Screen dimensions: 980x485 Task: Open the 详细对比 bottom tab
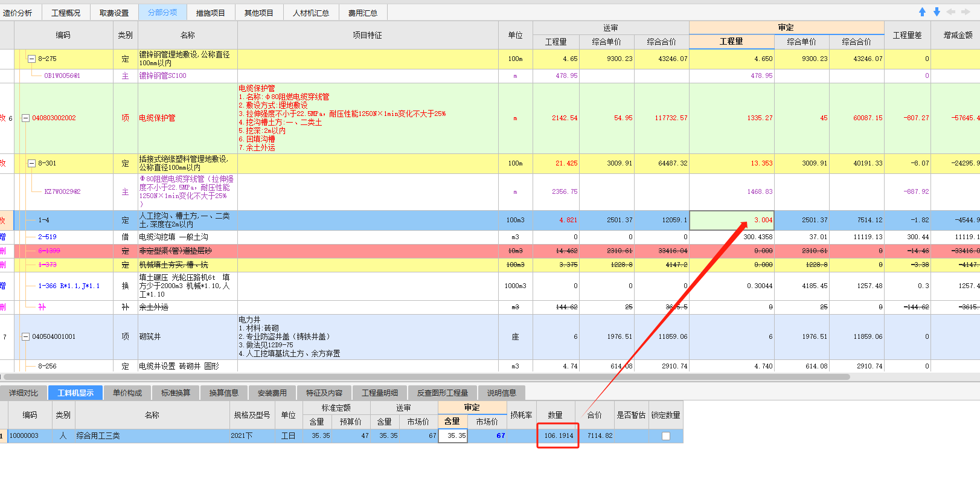pyautogui.click(x=24, y=393)
